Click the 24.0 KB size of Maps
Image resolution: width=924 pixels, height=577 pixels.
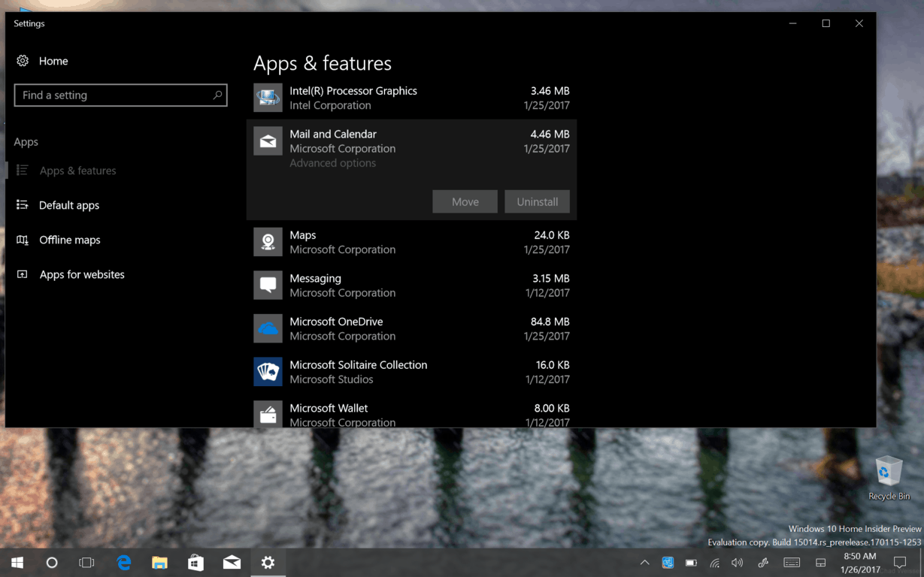click(552, 235)
